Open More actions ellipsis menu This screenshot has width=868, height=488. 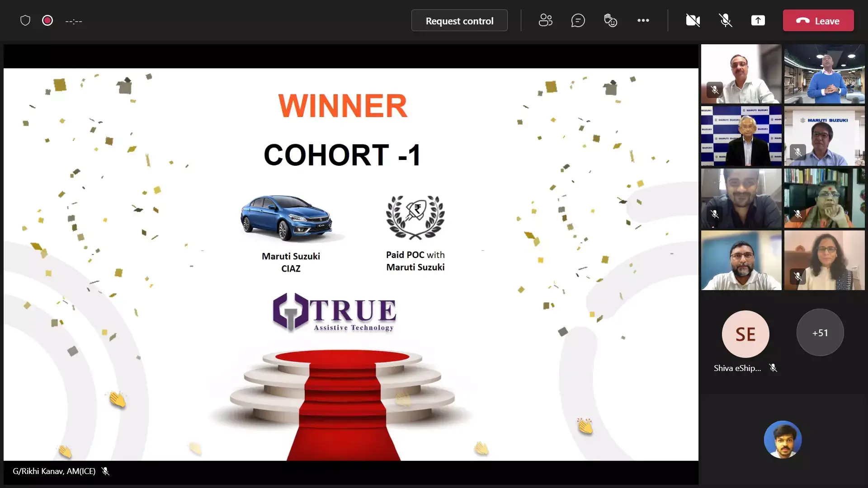[x=643, y=20]
